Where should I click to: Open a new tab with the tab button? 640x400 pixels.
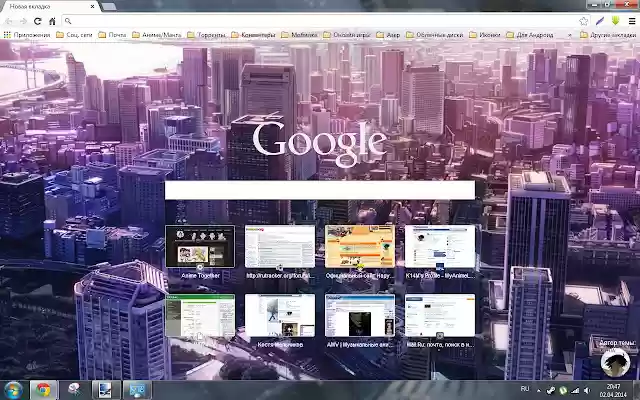(109, 7)
